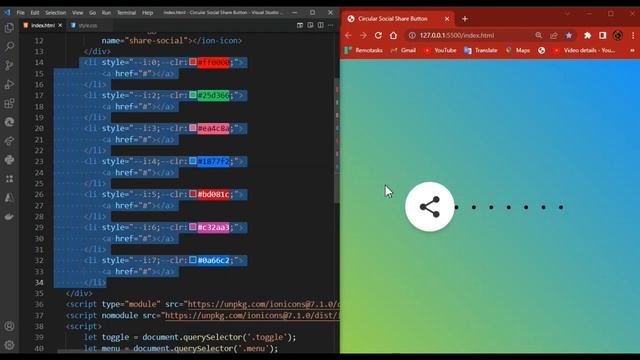Open the Manage gear in VS Code
640x360 pixels.
9,345
